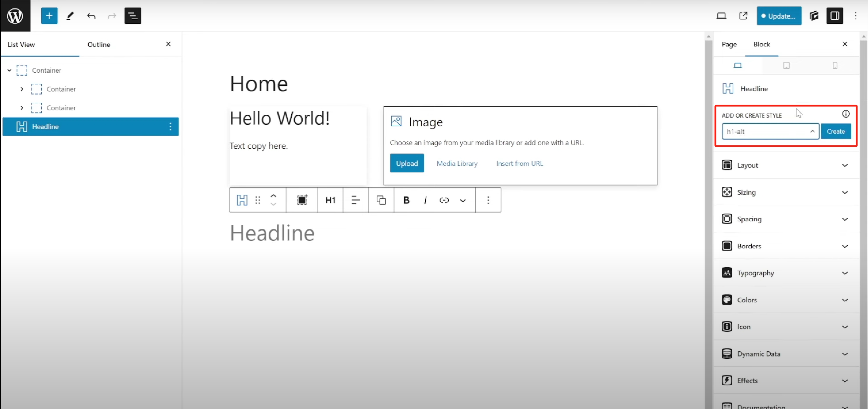Toggle the settings sidebar panel icon
Image resolution: width=868 pixels, height=409 pixels.
pos(835,16)
